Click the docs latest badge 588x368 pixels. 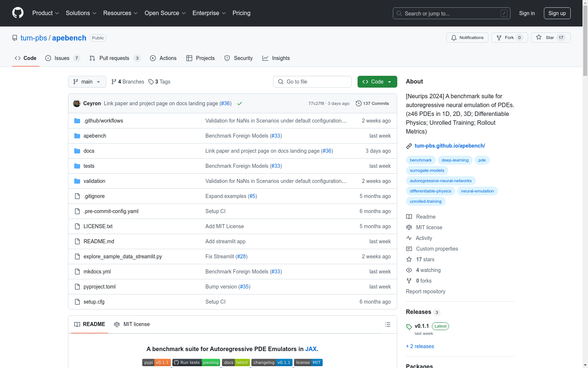pyautogui.click(x=236, y=362)
